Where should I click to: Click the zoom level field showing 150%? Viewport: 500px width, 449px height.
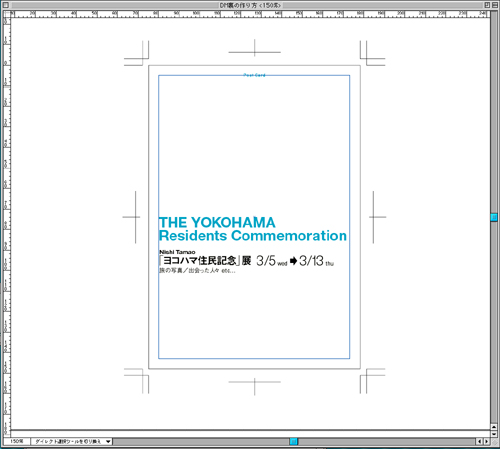coord(17,441)
